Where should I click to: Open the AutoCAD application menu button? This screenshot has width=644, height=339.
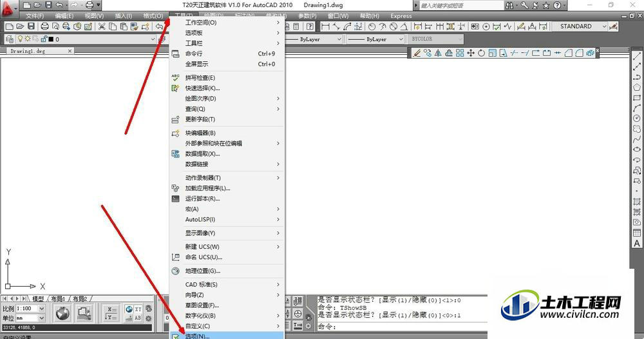(x=9, y=9)
